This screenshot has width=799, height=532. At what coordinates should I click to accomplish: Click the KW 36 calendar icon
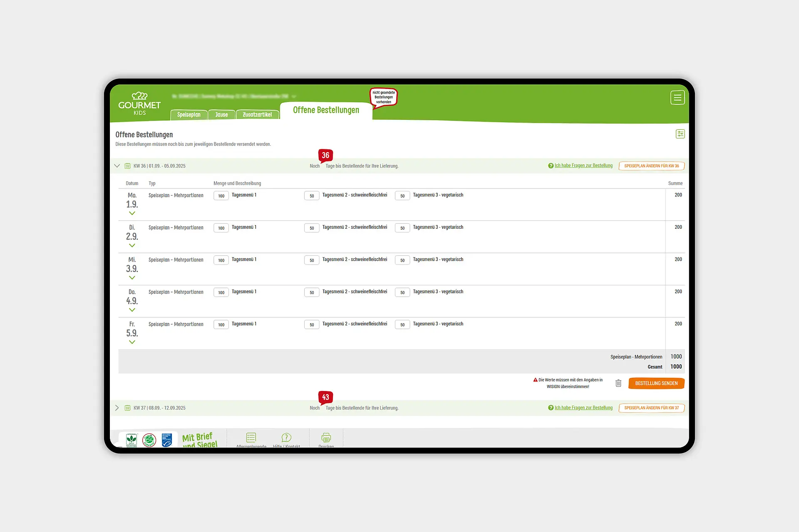pos(127,166)
